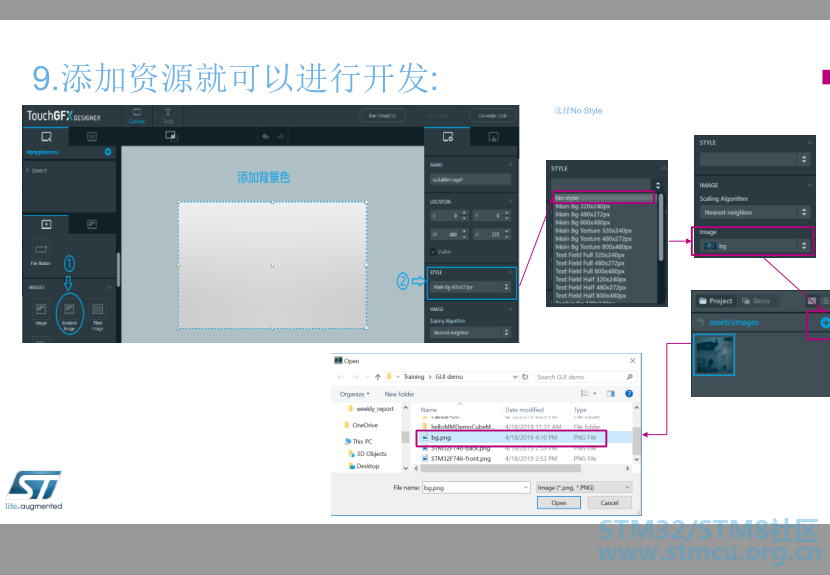Expand the address bar dropdown in the Open dialog
This screenshot has height=575, width=830.
pos(515,377)
